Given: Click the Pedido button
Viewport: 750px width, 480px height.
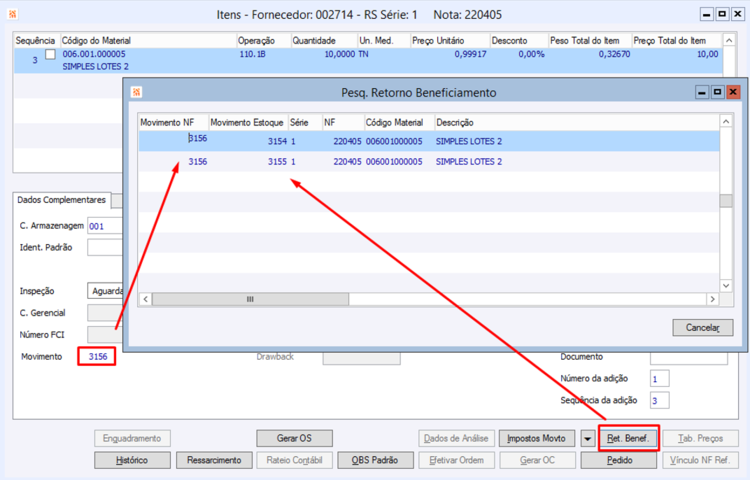Looking at the screenshot, I should (x=619, y=460).
